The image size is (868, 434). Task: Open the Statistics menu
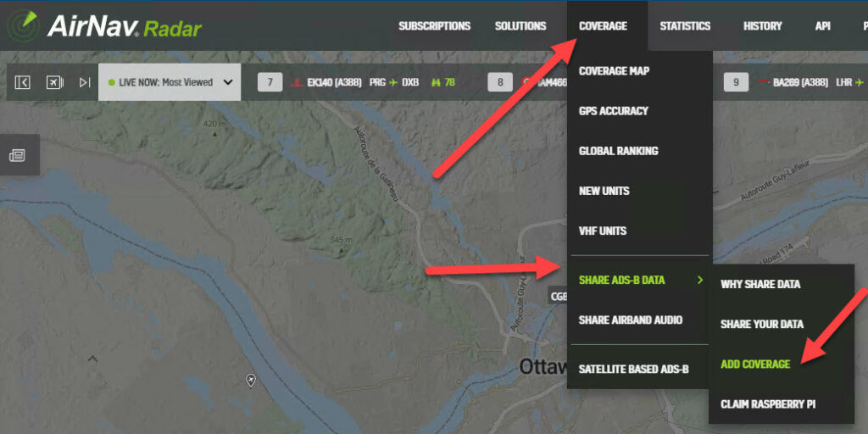coord(685,26)
